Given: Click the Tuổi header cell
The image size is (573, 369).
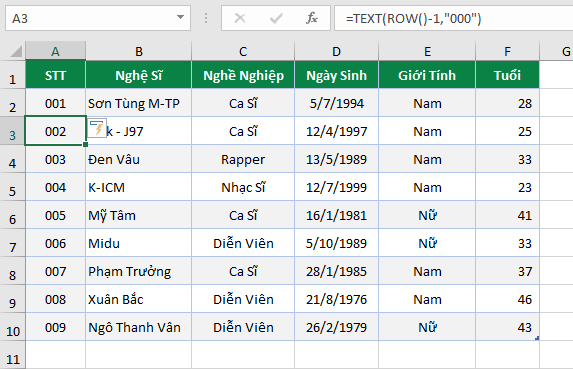Looking at the screenshot, I should tap(507, 75).
